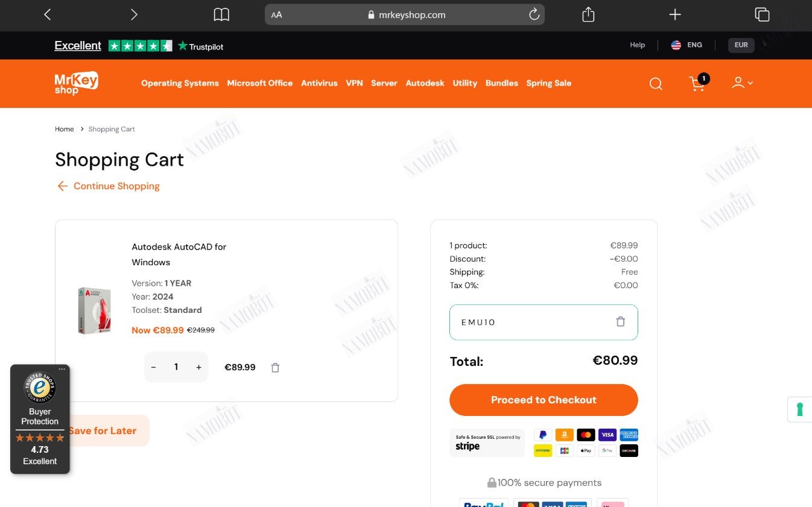This screenshot has height=507, width=812.
Task: Open the Operating Systems menu
Action: (180, 83)
